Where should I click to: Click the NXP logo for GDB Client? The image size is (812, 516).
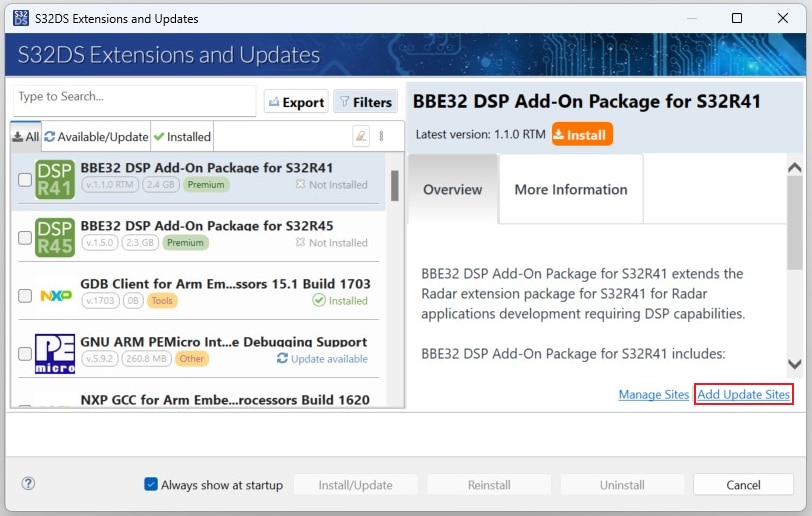tap(55, 296)
